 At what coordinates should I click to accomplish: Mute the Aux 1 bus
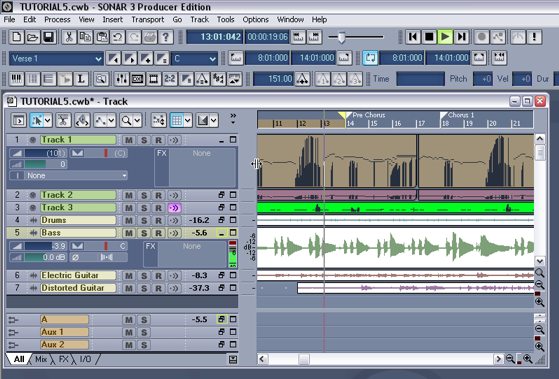129,333
